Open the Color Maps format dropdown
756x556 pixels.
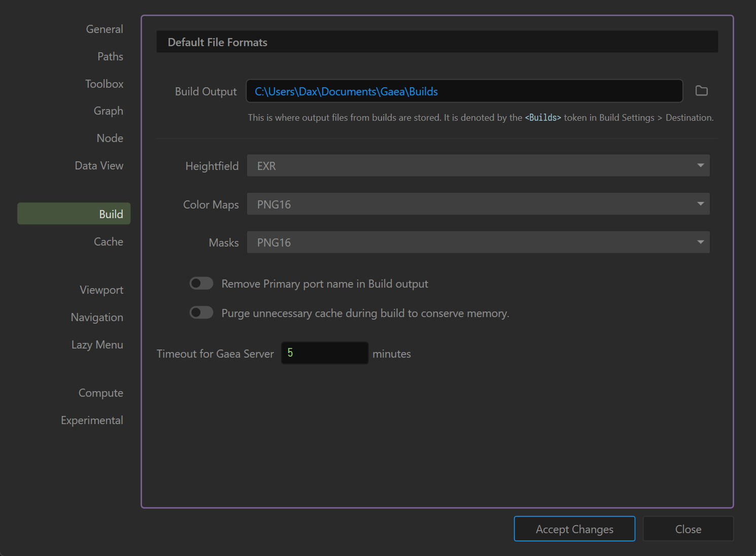[478, 204]
